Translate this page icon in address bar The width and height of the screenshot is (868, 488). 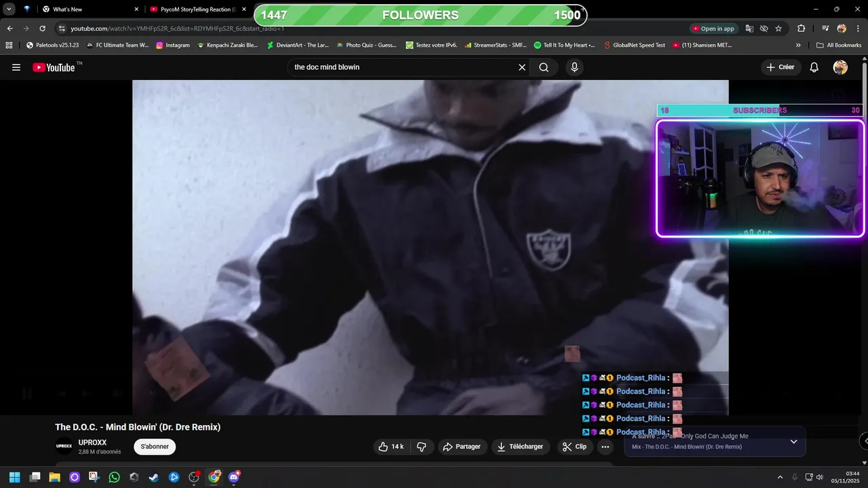[x=749, y=28]
